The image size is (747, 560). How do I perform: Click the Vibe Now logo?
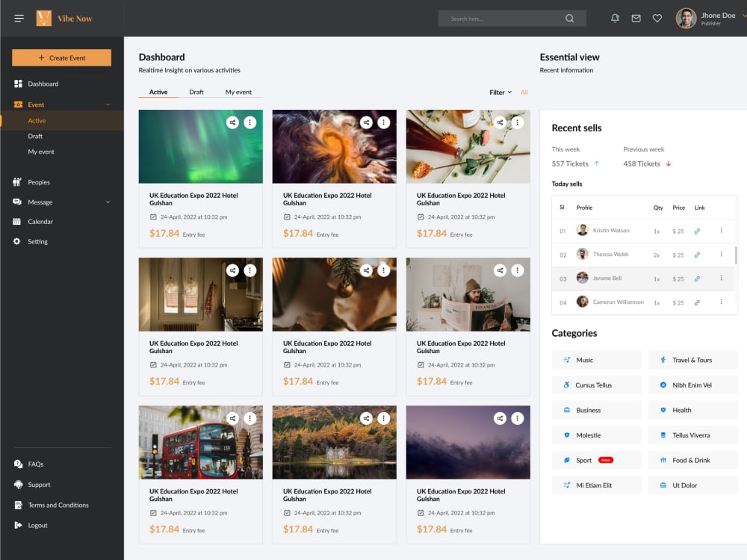click(63, 18)
